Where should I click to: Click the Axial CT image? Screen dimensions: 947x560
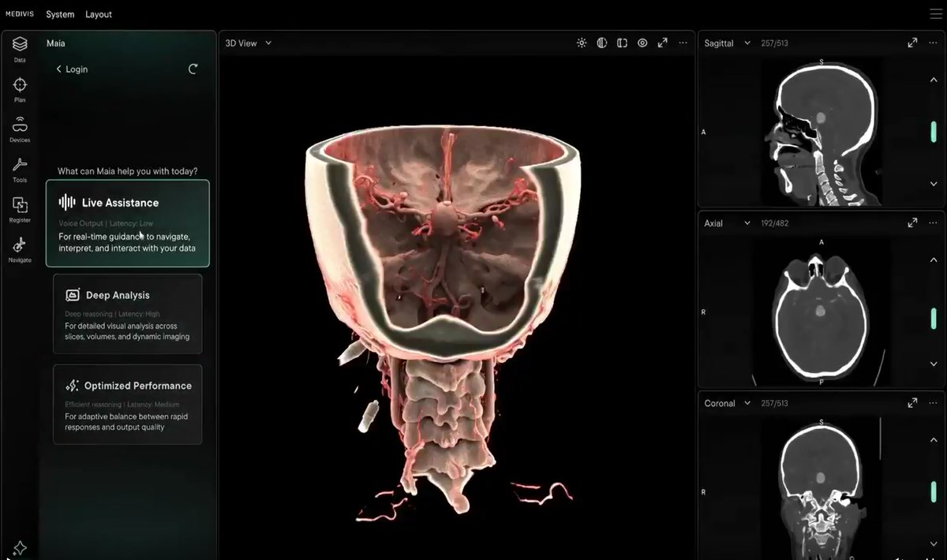(x=821, y=312)
